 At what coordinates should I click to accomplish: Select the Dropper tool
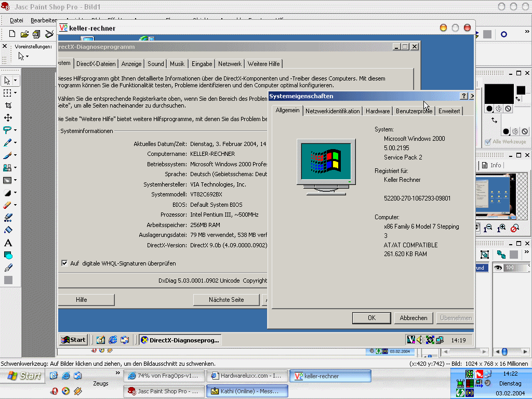click(7, 142)
